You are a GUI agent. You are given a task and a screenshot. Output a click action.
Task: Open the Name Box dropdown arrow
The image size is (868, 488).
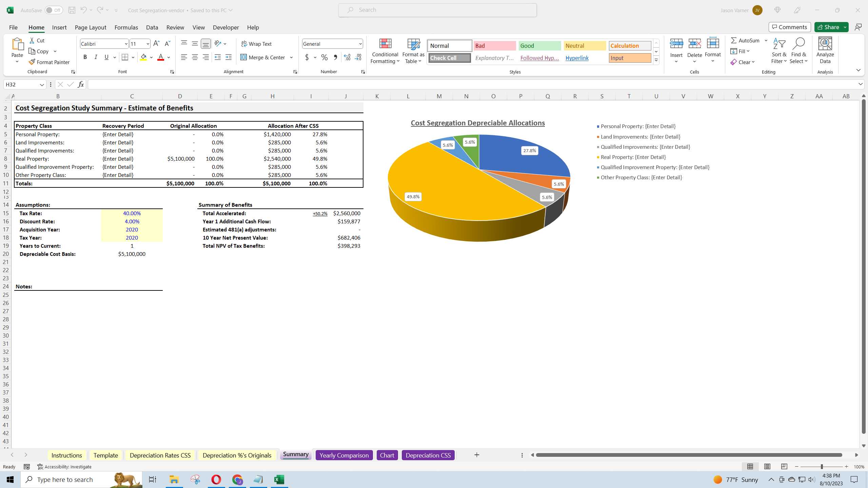[x=42, y=84]
